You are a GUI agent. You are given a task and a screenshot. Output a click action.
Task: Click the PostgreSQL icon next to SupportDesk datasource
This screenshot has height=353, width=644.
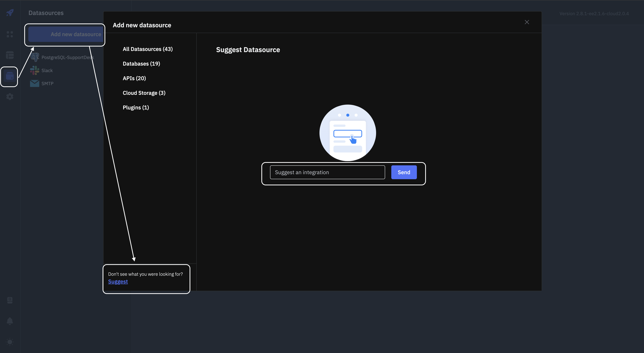(x=34, y=57)
